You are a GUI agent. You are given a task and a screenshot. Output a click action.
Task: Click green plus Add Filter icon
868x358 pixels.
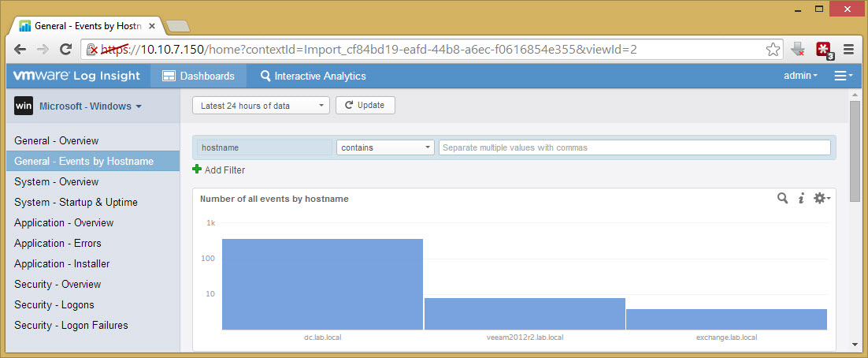(196, 170)
